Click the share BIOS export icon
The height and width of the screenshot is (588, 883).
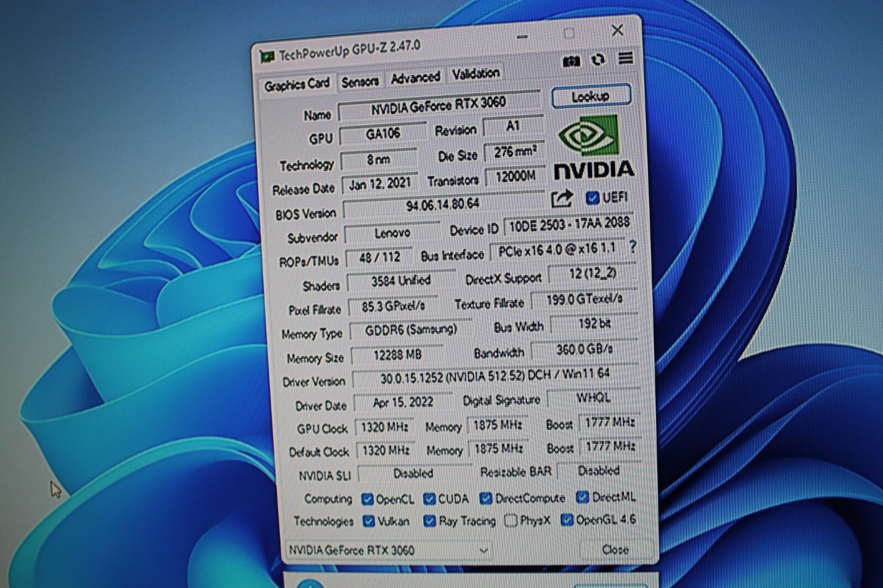562,199
